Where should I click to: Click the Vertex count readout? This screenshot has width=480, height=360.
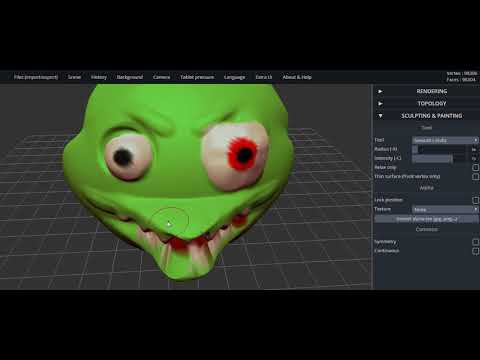pos(462,73)
